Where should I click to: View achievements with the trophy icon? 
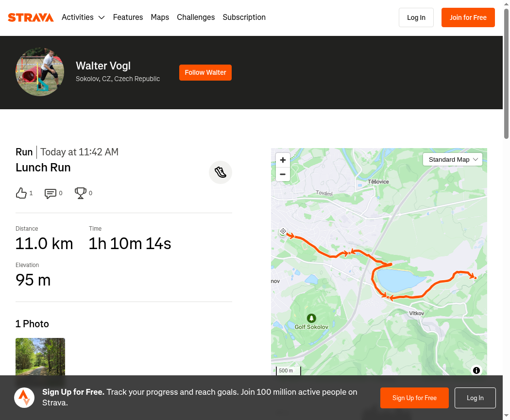(80, 193)
